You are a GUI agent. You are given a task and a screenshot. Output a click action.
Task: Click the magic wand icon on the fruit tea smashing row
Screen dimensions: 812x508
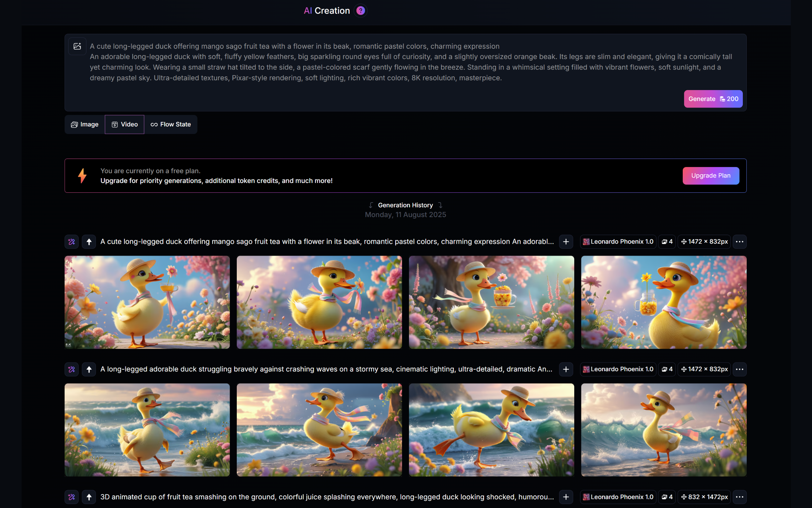71,497
